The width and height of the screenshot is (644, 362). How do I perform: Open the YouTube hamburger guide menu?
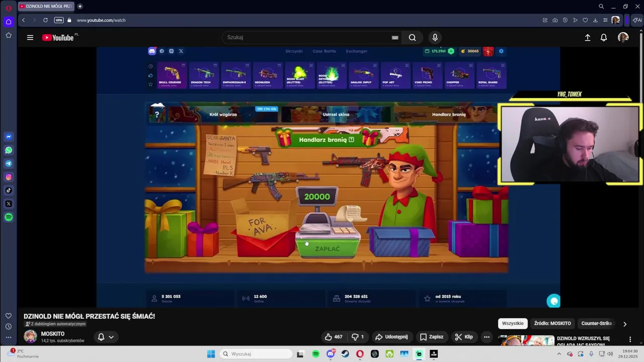pos(30,37)
